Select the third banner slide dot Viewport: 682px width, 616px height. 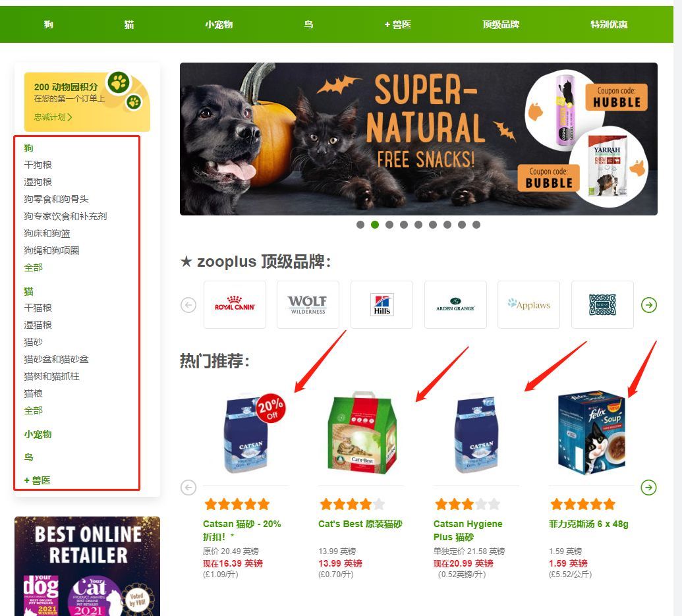[x=389, y=224]
